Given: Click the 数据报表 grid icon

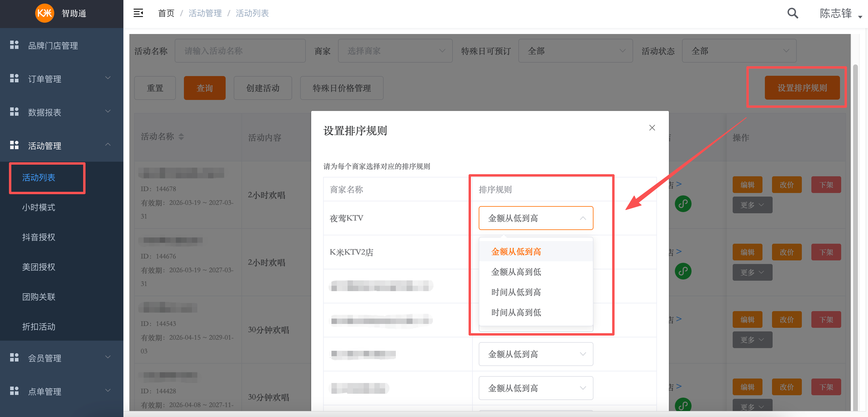Looking at the screenshot, I should (x=14, y=112).
